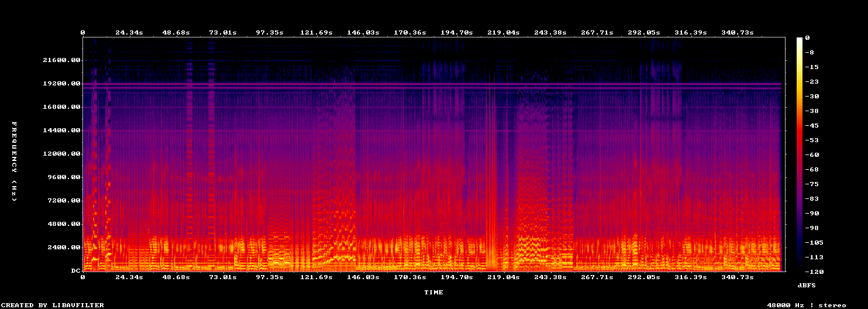
Task: Click the -120 label on the color legend
Action: coord(814,272)
